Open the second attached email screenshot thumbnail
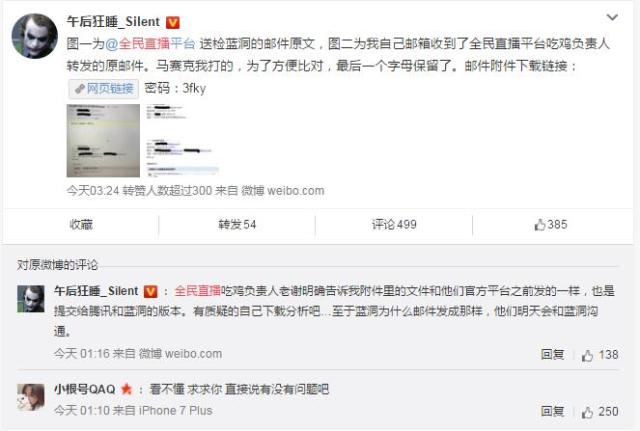The image size is (640, 431). (182, 140)
